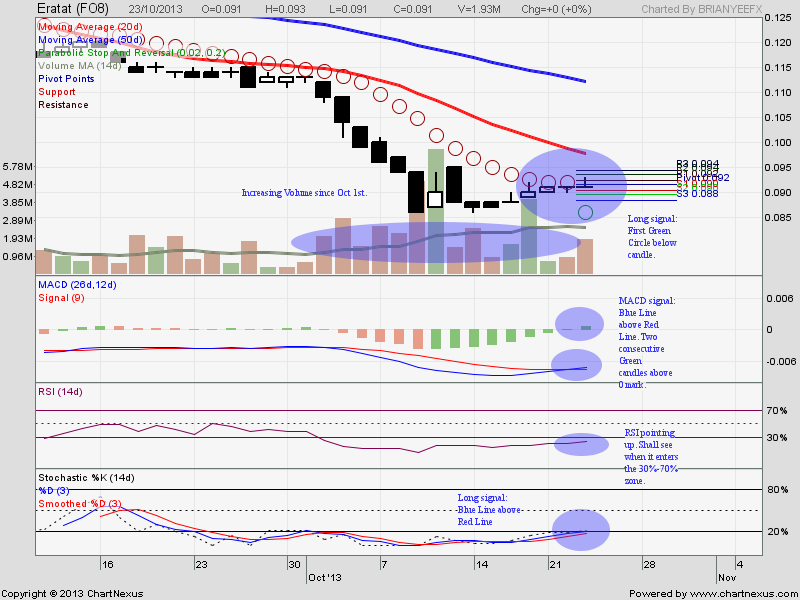Click the green Parabolic SAR circle below candle
The width and height of the screenshot is (800, 600).
pyautogui.click(x=586, y=212)
